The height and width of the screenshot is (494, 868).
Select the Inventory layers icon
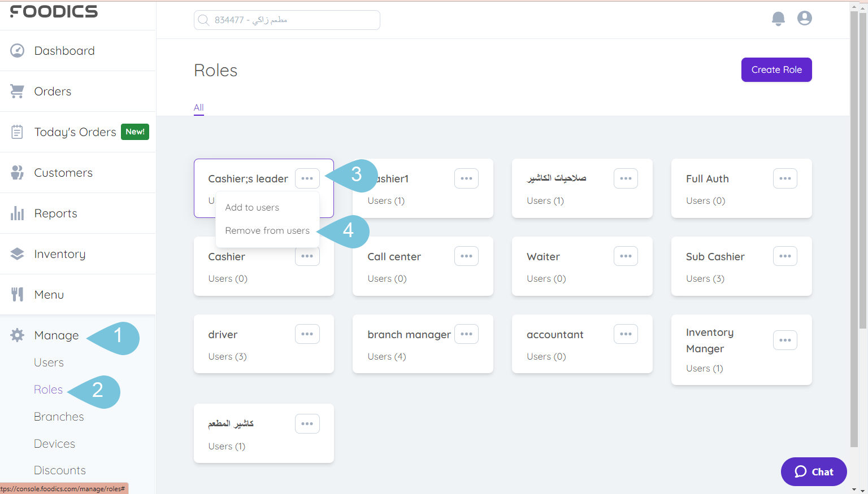(17, 253)
